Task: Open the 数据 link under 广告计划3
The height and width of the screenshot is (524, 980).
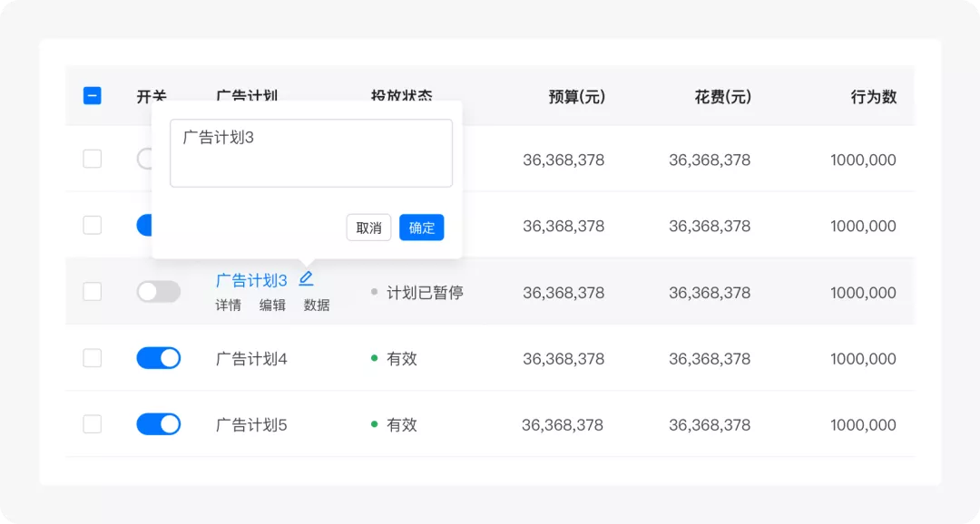Action: 317,306
